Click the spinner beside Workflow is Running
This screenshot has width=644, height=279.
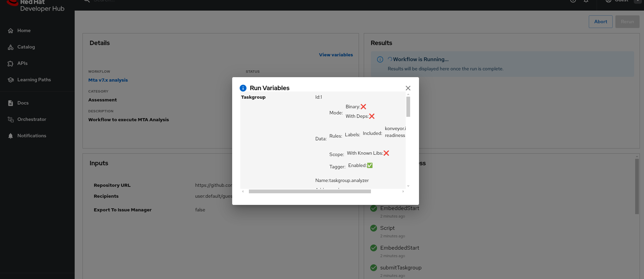click(390, 59)
